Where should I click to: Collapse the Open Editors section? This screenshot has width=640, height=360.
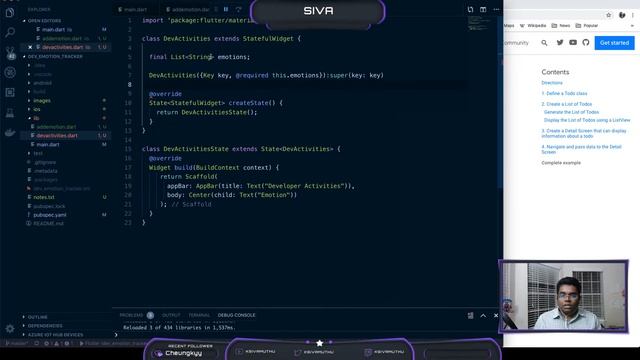[44, 20]
